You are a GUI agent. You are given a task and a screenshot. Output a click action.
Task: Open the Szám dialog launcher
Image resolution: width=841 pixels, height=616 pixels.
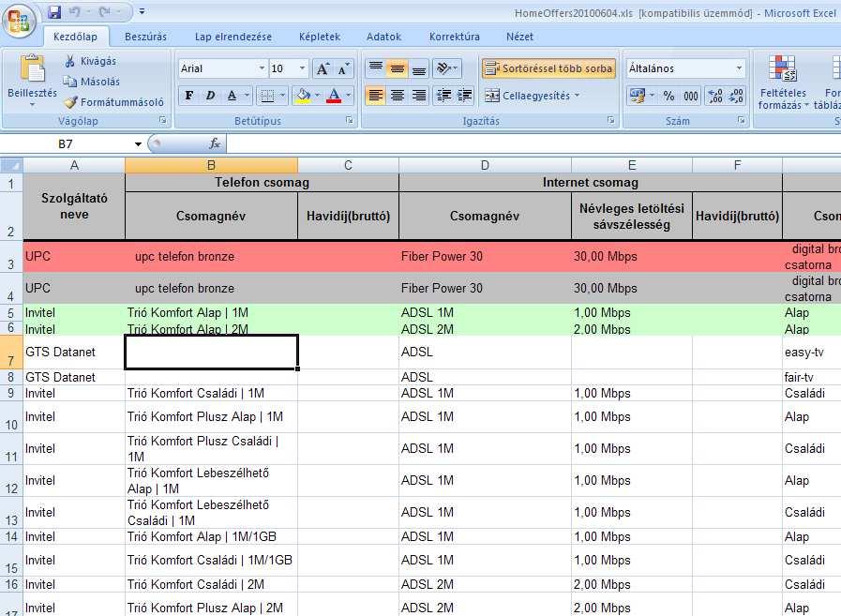[x=742, y=121]
